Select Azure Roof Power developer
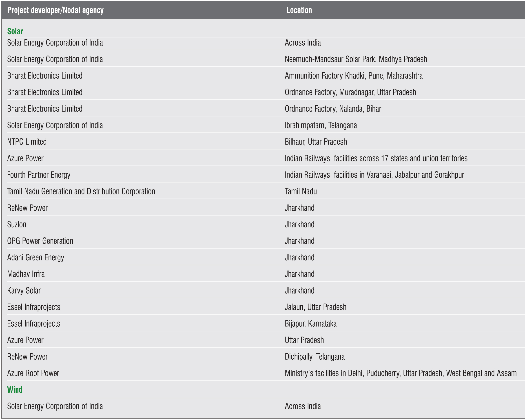Image resolution: width=525 pixels, height=420 pixels. (33, 373)
